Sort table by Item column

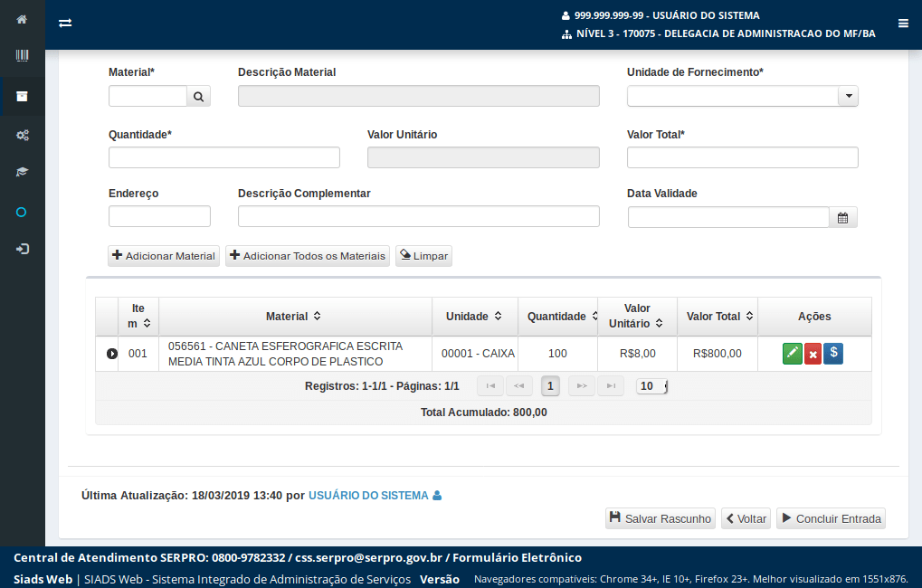coord(147,324)
